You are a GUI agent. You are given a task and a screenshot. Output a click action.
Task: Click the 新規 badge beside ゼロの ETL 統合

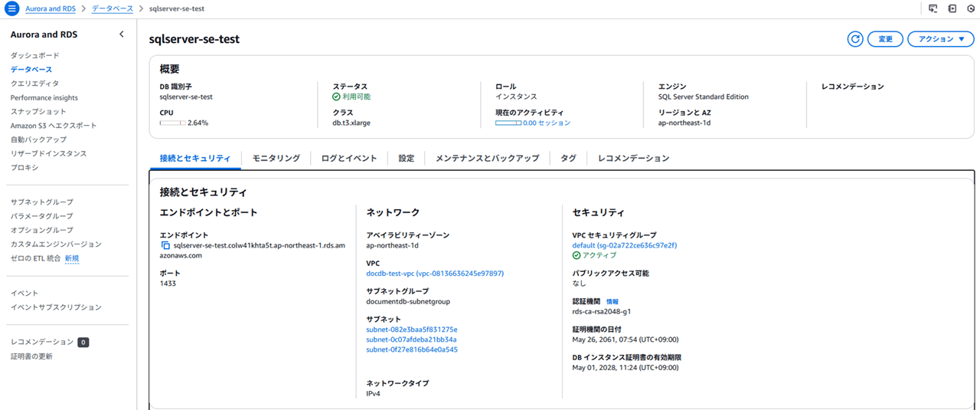72,258
